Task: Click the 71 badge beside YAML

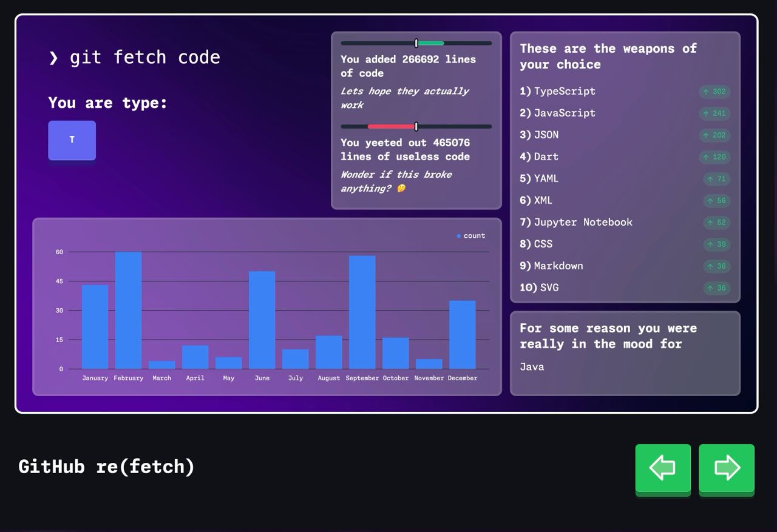Action: 717,179
